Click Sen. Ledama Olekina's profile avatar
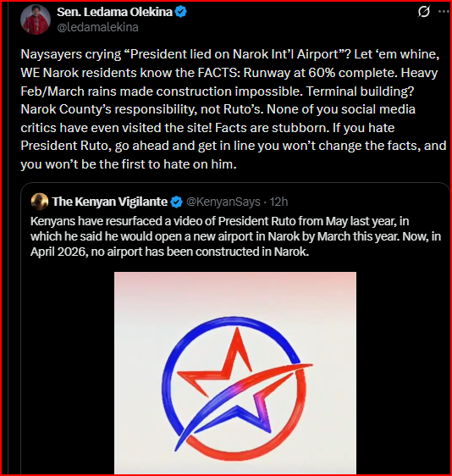452x476 pixels. pyautogui.click(x=36, y=19)
